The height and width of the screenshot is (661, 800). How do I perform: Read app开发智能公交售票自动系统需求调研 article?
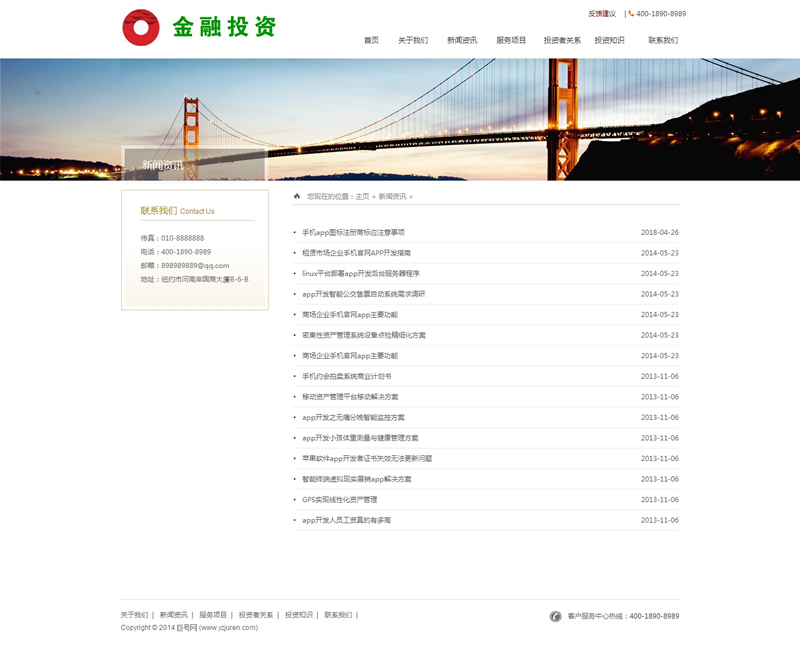(x=363, y=294)
